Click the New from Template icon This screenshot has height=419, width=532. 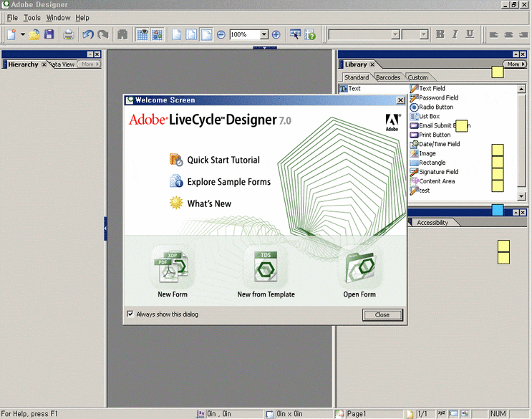(266, 268)
